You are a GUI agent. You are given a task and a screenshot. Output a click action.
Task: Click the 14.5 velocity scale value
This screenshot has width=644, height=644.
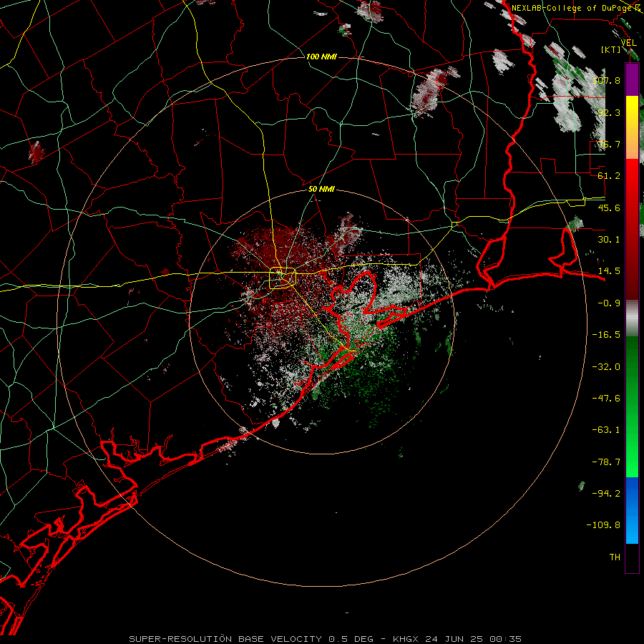(x=609, y=271)
